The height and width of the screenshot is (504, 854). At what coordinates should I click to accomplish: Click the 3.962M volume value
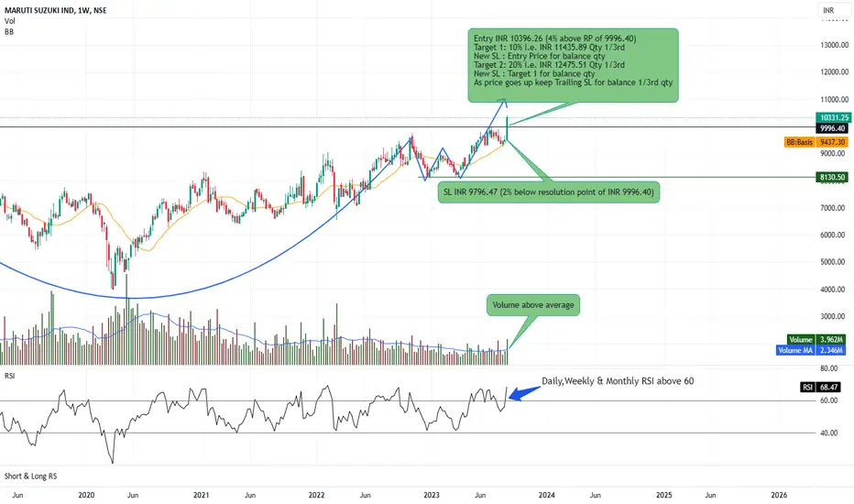[x=832, y=339]
